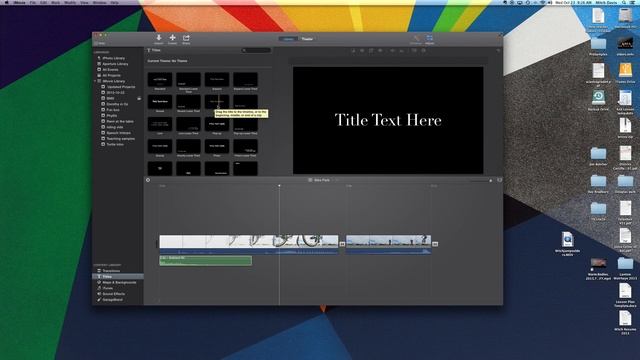Open Spotlight search in the menu bar
Image resolution: width=640 pixels, height=360 pixels.
pyautogui.click(x=624, y=2)
